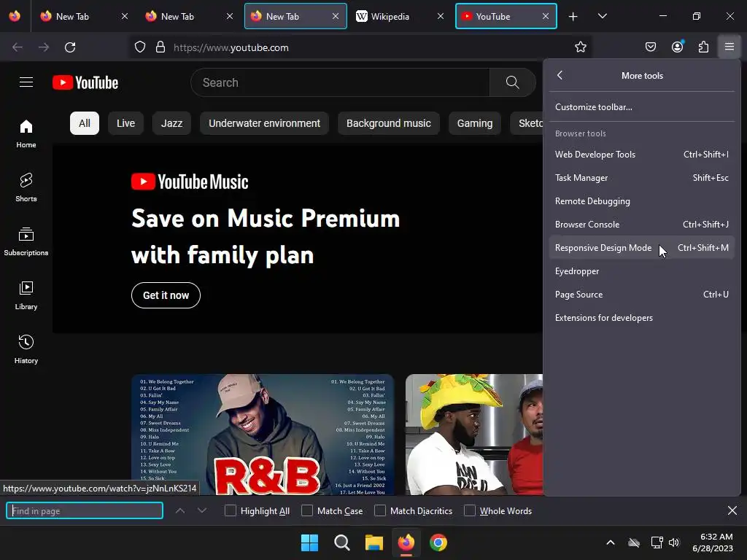Open the Windows Start menu
Image resolution: width=747 pixels, height=560 pixels.
(x=309, y=542)
